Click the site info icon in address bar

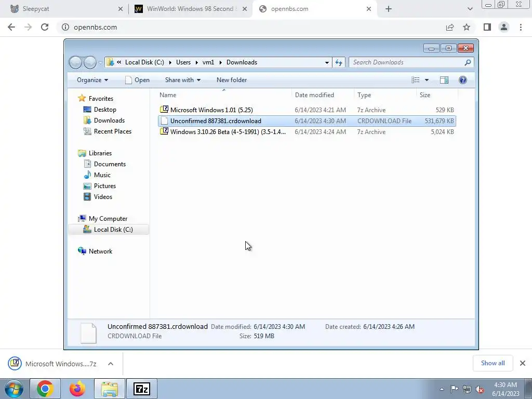pos(65,27)
